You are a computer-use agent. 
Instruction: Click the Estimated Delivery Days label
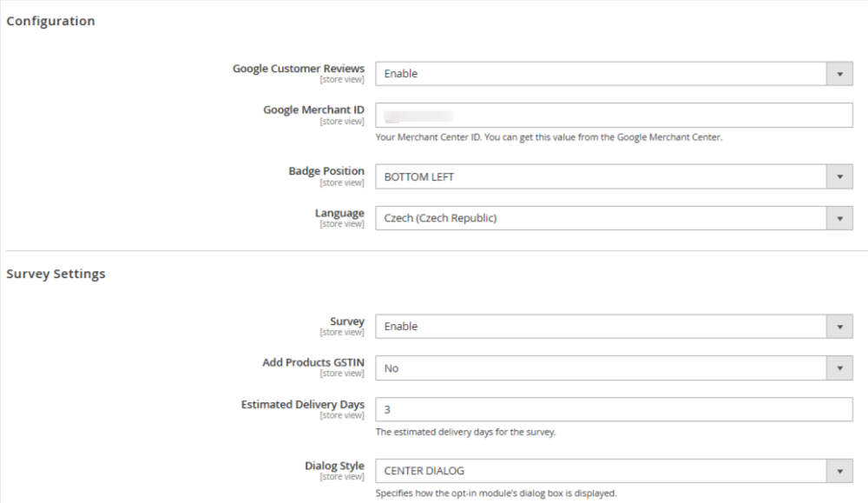coord(302,405)
